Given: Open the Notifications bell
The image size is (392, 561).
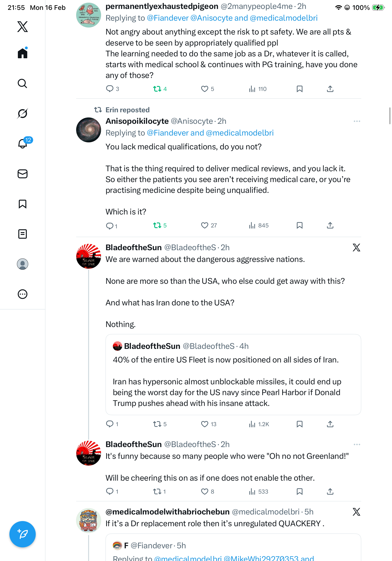Looking at the screenshot, I should (x=23, y=144).
